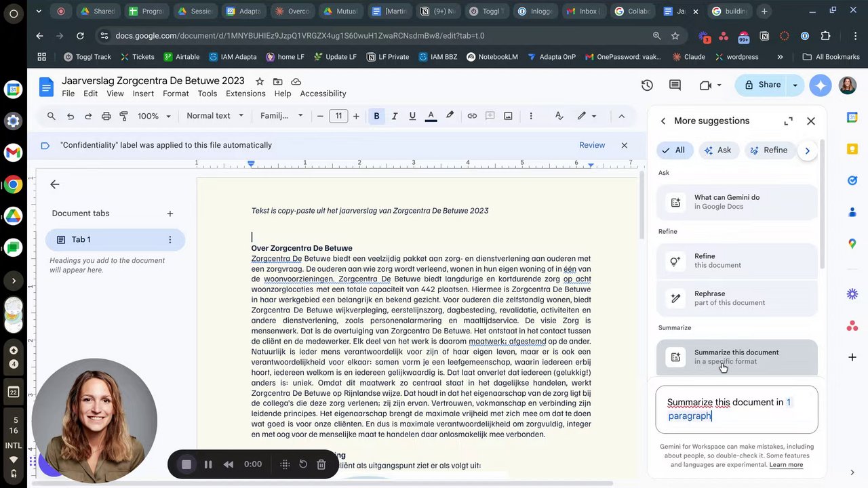Check the cloud save status icon
The width and height of the screenshot is (868, 488).
[x=296, y=81]
